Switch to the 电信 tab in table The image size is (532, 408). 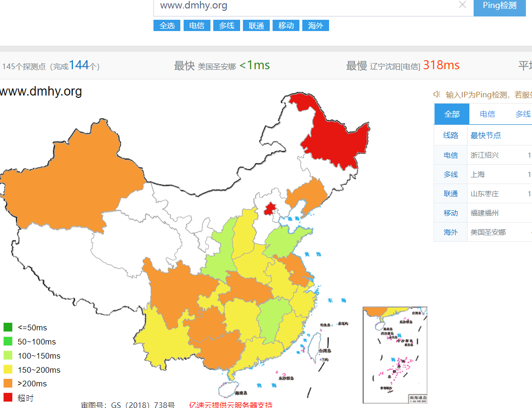pyautogui.click(x=487, y=114)
